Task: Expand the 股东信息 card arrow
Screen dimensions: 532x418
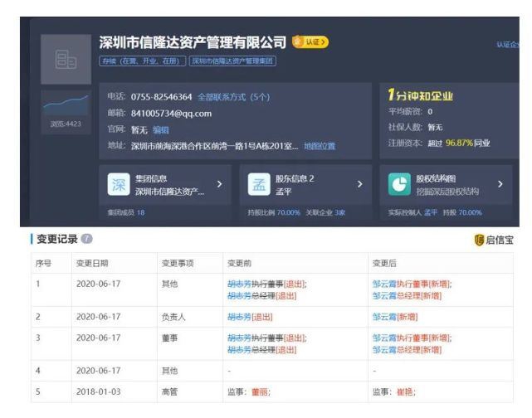Action: click(359, 181)
